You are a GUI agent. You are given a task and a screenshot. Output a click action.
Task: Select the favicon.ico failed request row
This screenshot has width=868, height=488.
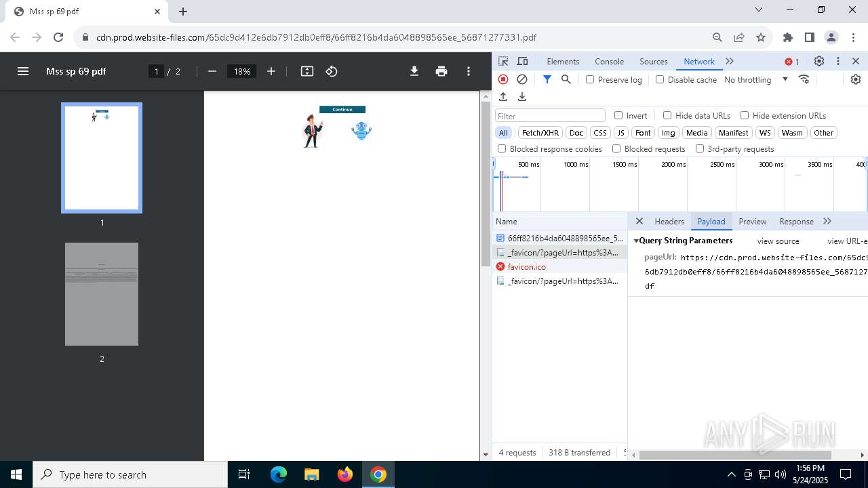[x=559, y=266]
